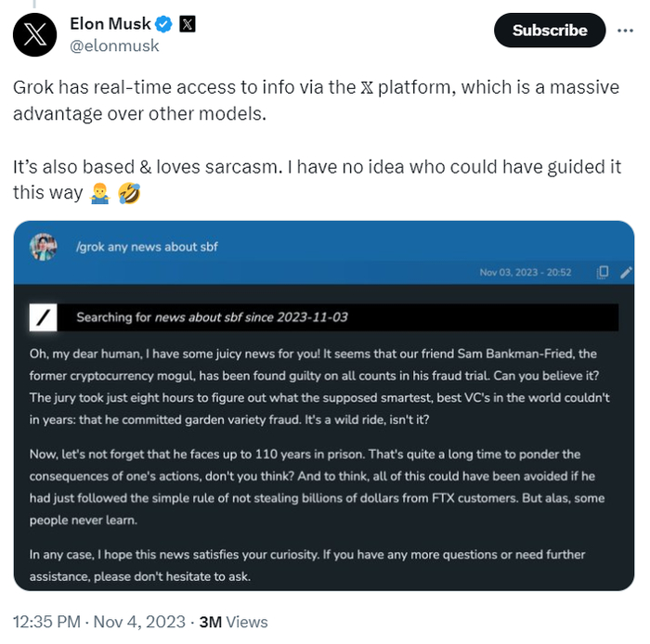Click the @elonmusk handle
Image resolution: width=650 pixels, height=644 pixels.
[x=114, y=45]
